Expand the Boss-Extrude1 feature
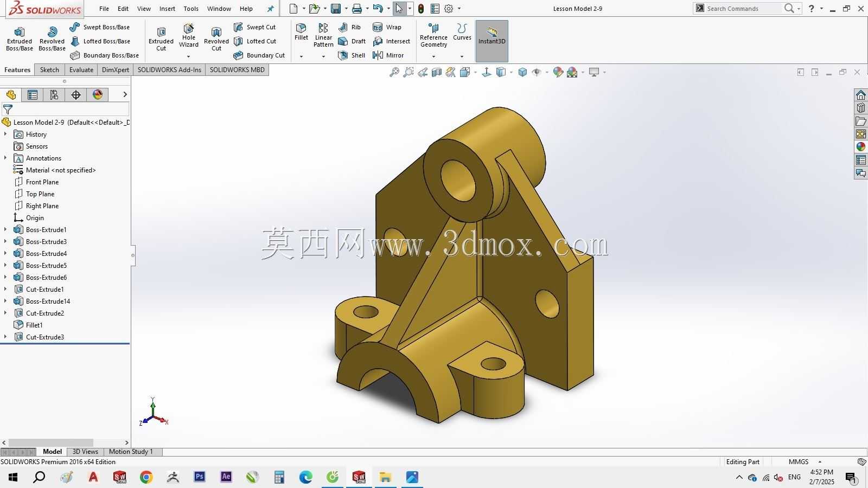 click(x=5, y=229)
